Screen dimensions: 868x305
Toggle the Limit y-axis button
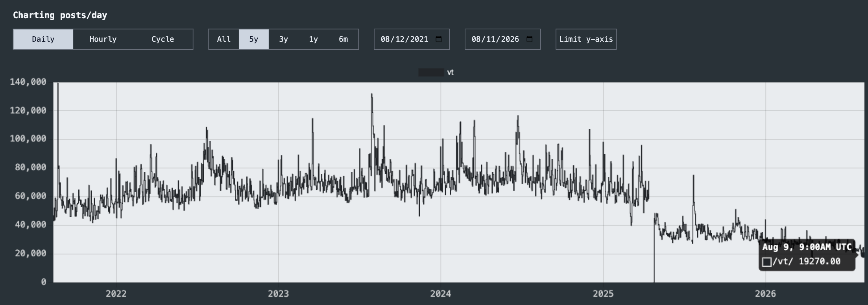586,39
